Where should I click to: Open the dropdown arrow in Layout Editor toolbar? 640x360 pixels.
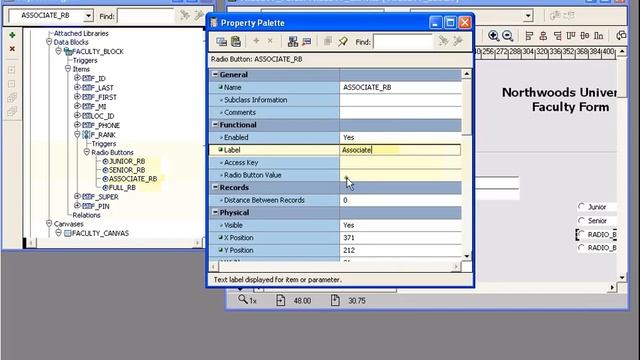click(x=528, y=16)
